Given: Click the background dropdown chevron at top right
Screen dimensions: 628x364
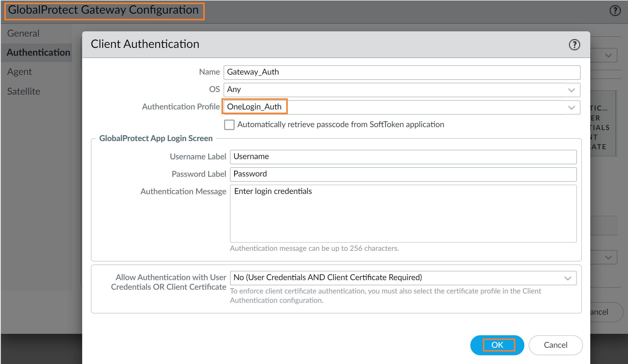Looking at the screenshot, I should coord(608,55).
